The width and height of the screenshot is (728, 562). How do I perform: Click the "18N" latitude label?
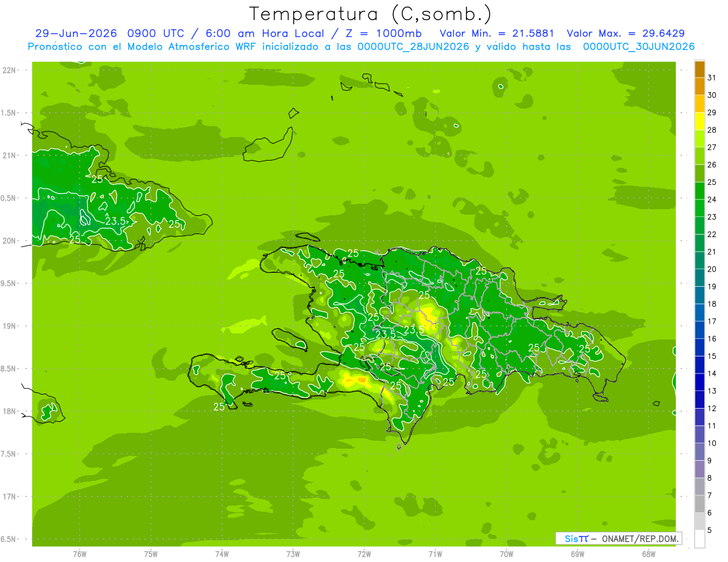[10, 412]
